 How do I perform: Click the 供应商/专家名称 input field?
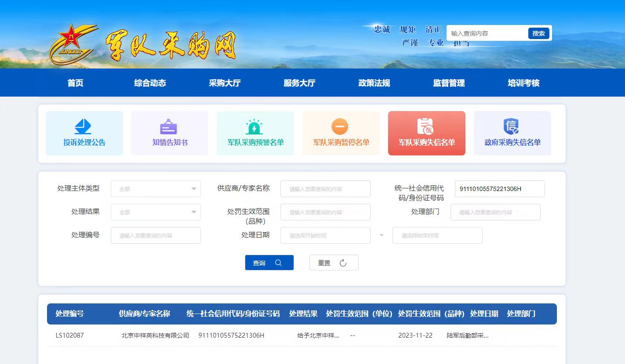pyautogui.click(x=325, y=189)
